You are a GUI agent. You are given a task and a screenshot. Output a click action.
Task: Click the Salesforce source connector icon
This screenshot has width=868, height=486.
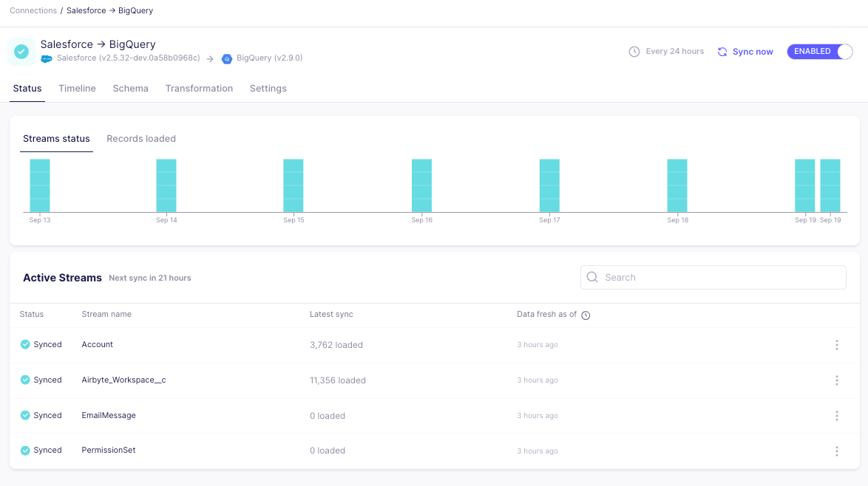46,58
